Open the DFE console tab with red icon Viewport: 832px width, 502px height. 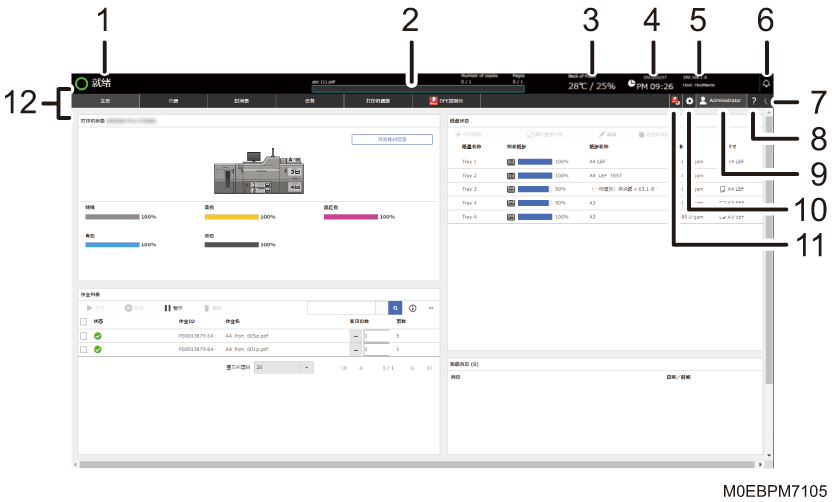click(446, 101)
